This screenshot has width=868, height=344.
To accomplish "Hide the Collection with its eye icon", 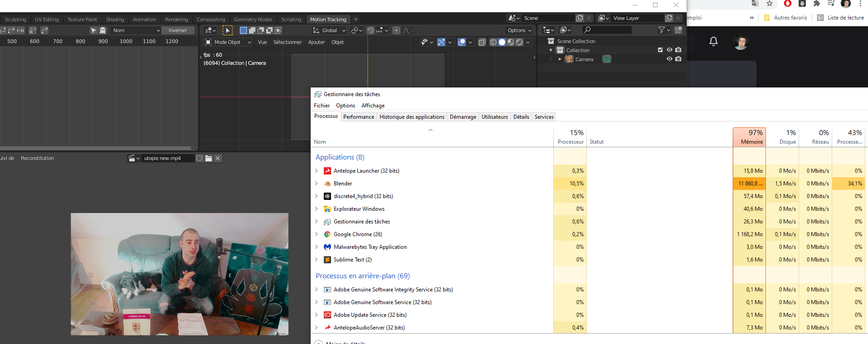I will coord(669,50).
